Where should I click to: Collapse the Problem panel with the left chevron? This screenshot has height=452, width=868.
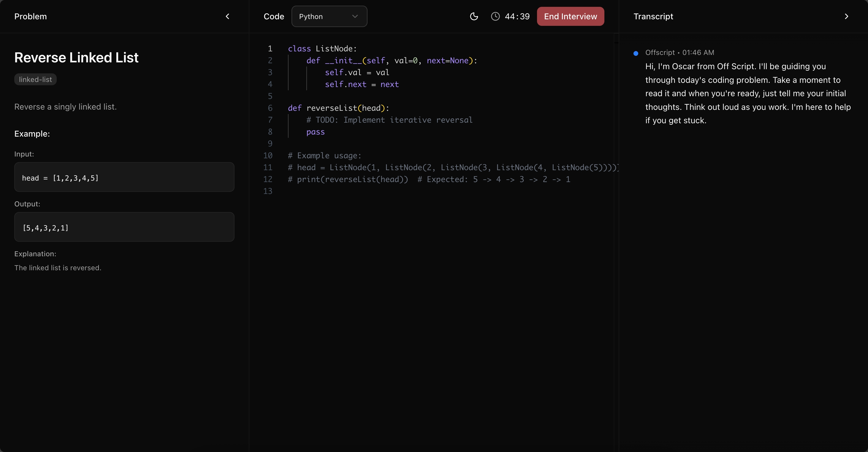pos(227,17)
